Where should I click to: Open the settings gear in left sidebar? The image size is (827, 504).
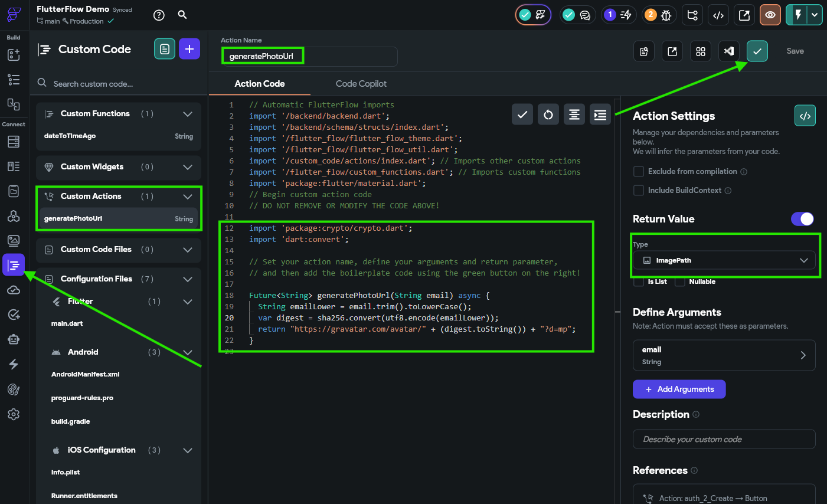[14, 414]
